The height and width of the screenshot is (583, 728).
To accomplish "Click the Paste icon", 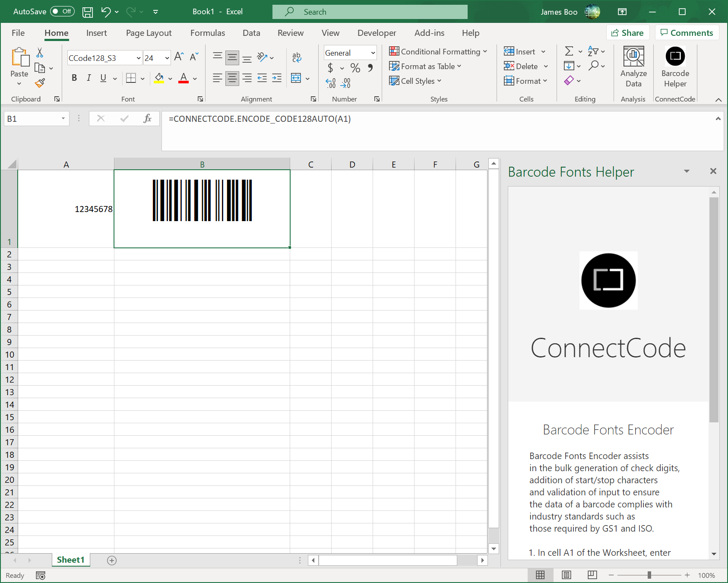I will [x=19, y=58].
